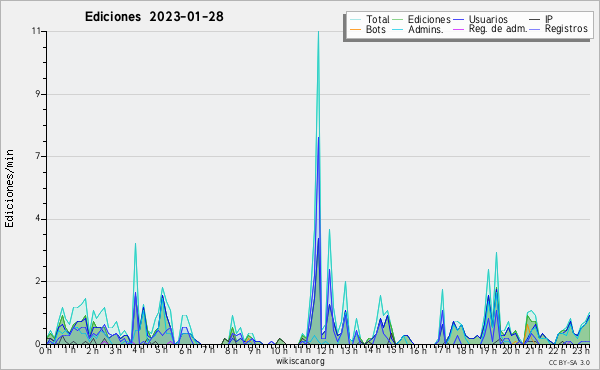Select the 'Total' legend entry
This screenshot has height=370, width=600.
coord(377,19)
